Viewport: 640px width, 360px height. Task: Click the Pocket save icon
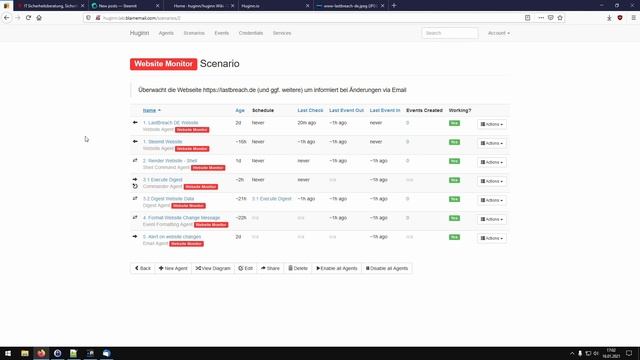[x=551, y=18]
